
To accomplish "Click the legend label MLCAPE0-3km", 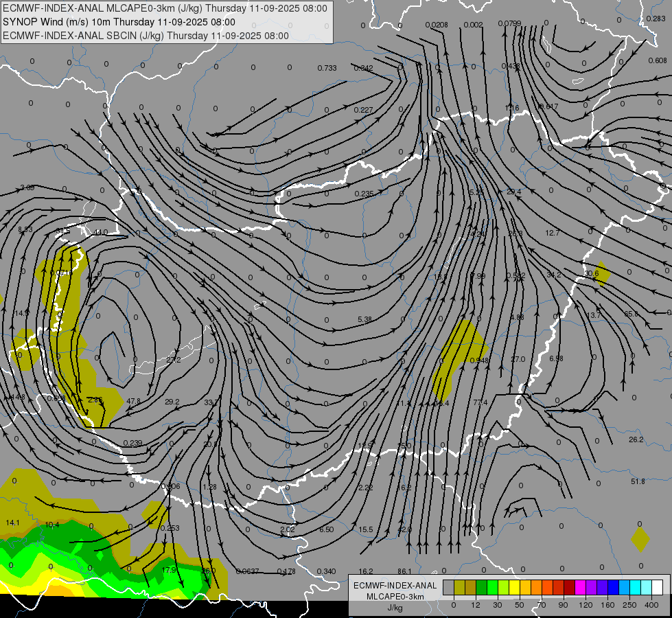I will pos(395,597).
